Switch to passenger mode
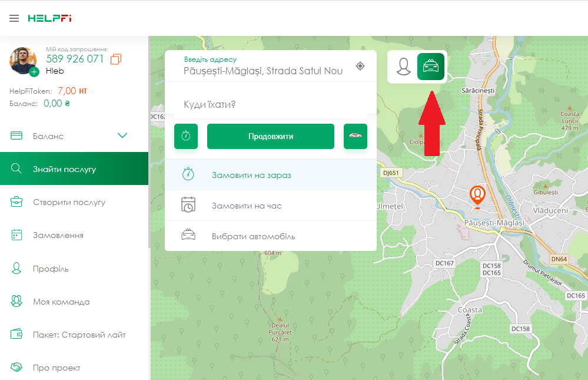Image resolution: width=588 pixels, height=380 pixels. (x=403, y=67)
